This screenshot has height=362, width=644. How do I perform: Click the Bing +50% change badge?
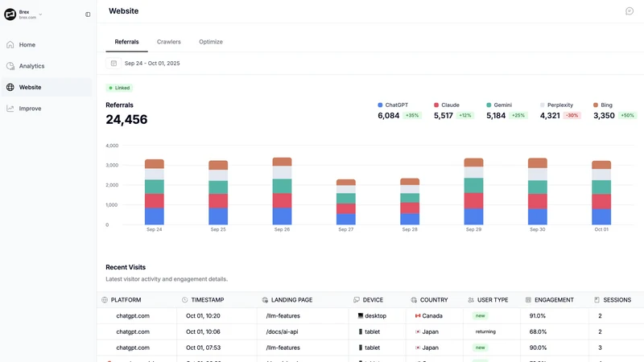(x=627, y=116)
